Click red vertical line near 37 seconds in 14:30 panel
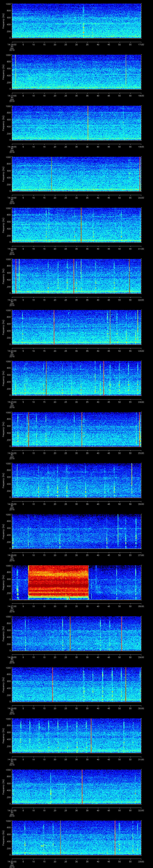The image size is (153, 868). (x=91, y=736)
